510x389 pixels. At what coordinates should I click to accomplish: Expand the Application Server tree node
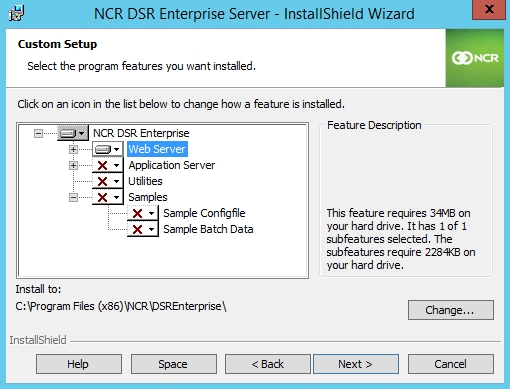point(73,165)
